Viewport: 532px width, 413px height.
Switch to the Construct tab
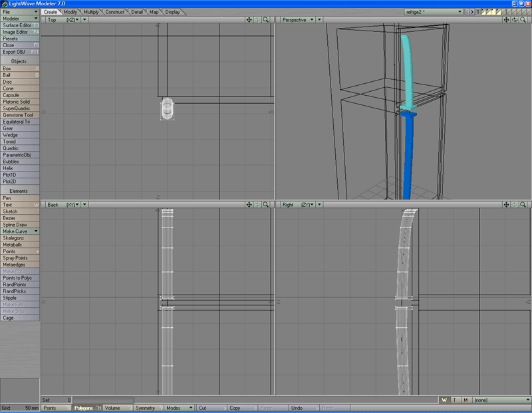(x=115, y=12)
